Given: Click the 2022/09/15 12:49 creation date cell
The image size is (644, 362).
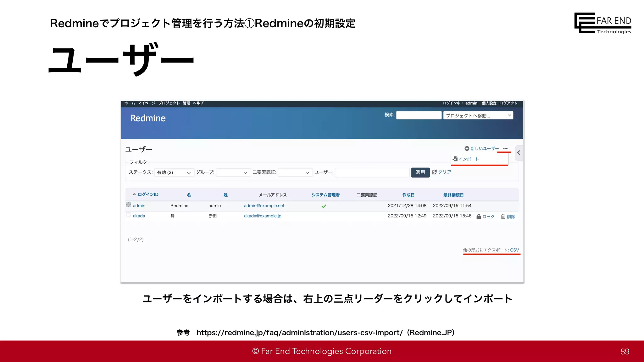Looking at the screenshot, I should click(x=407, y=216).
